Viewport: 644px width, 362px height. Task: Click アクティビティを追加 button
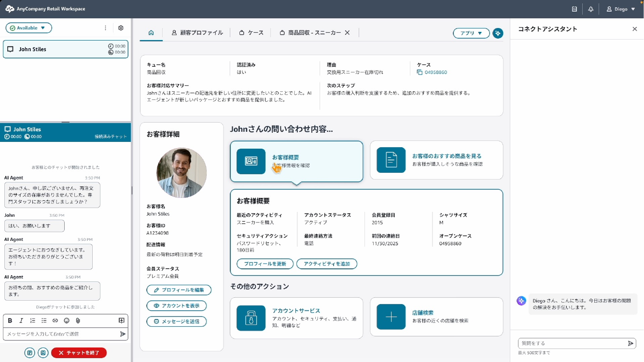coord(327,264)
